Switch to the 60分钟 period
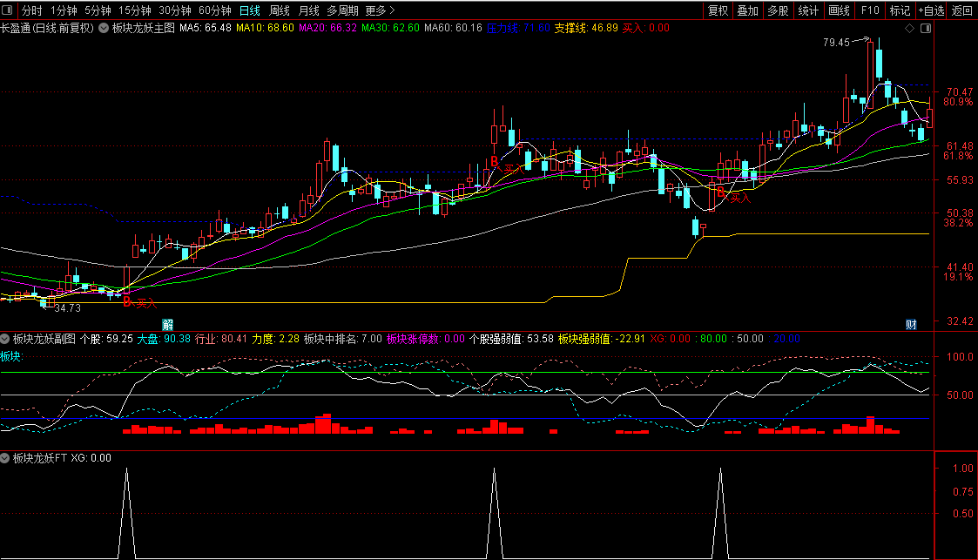This screenshot has height=560, width=978. (214, 10)
